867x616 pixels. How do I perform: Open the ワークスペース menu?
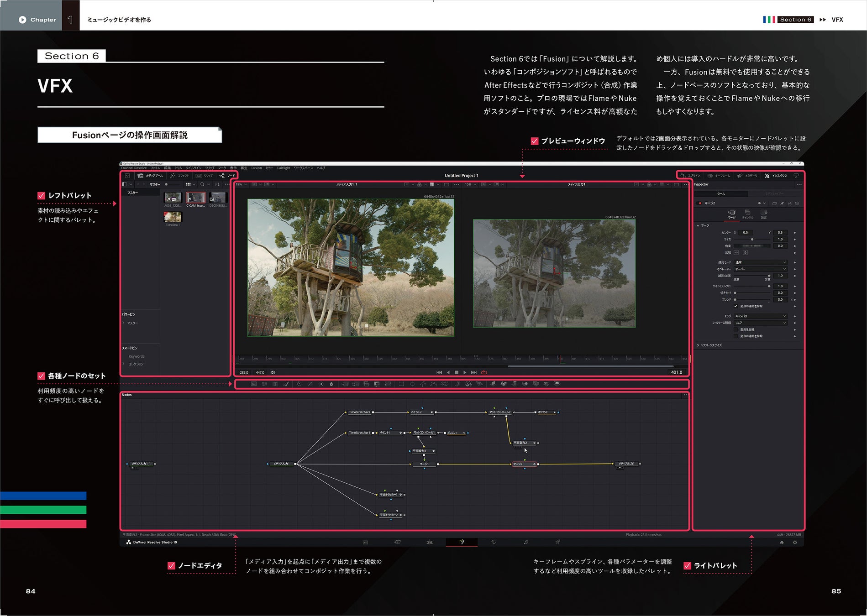pyautogui.click(x=303, y=168)
